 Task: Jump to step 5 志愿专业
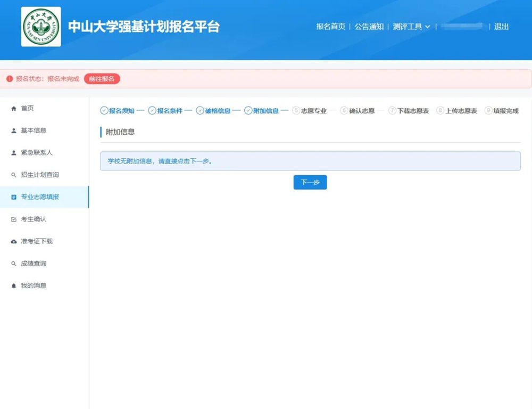310,111
